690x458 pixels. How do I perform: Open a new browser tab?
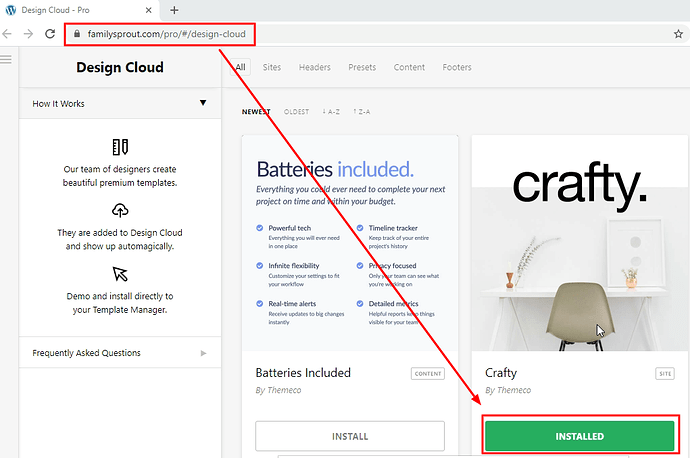coord(174,10)
